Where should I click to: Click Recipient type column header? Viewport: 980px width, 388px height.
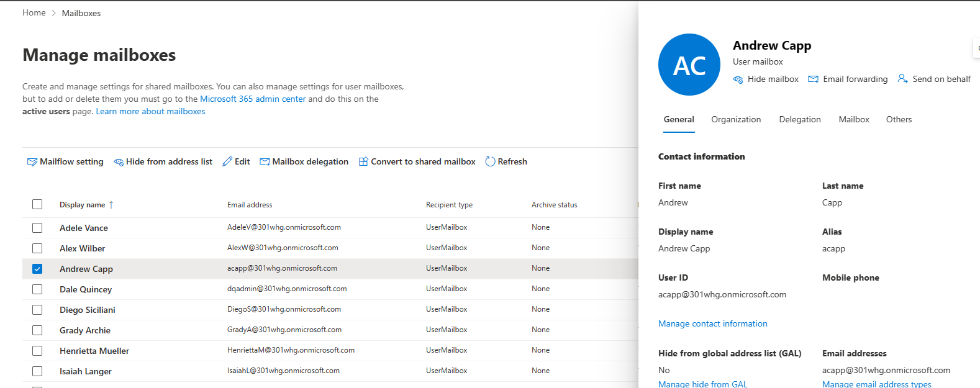[449, 205]
